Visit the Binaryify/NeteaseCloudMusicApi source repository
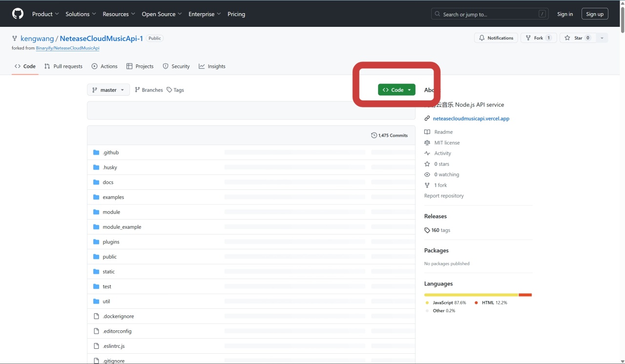 67,48
